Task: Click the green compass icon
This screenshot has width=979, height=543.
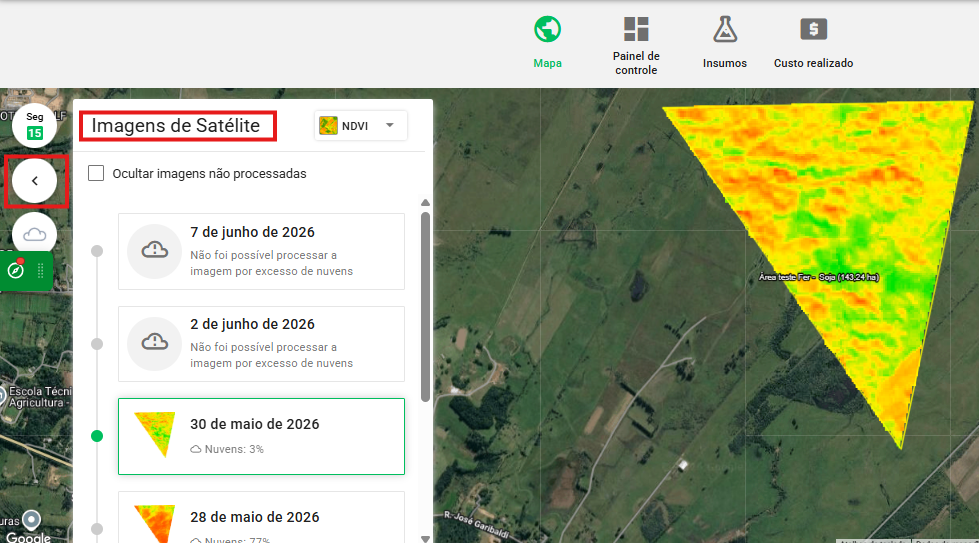Action: pyautogui.click(x=16, y=270)
